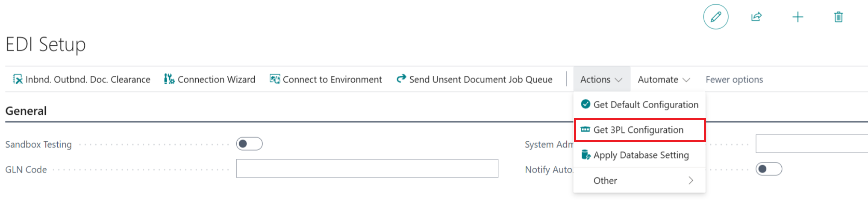Click the System Admin input field
Viewport: 868px width, 208px height.
click(811, 144)
